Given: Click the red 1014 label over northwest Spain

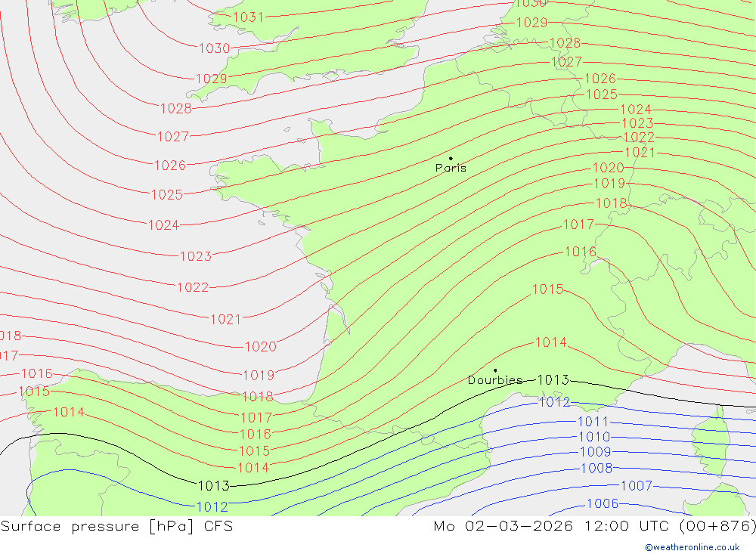Looking at the screenshot, I should click(69, 412).
